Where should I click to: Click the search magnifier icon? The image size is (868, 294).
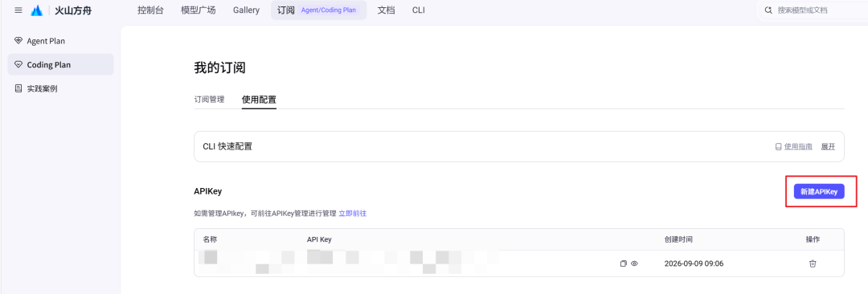click(768, 10)
